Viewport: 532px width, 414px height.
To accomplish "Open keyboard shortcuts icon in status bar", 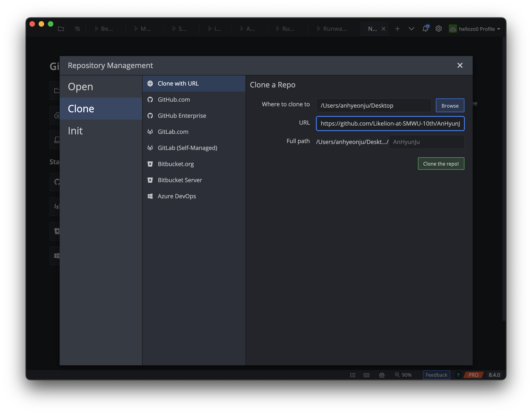I will (366, 375).
